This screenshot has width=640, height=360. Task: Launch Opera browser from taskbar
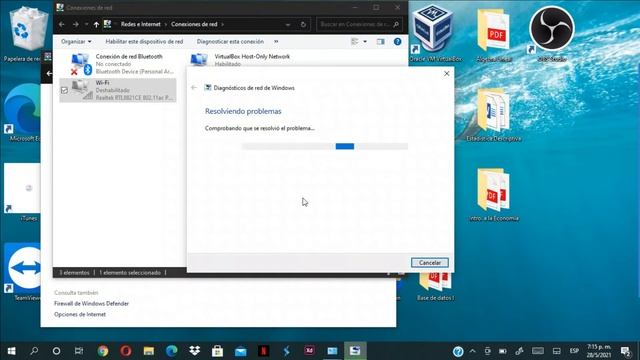(x=126, y=351)
